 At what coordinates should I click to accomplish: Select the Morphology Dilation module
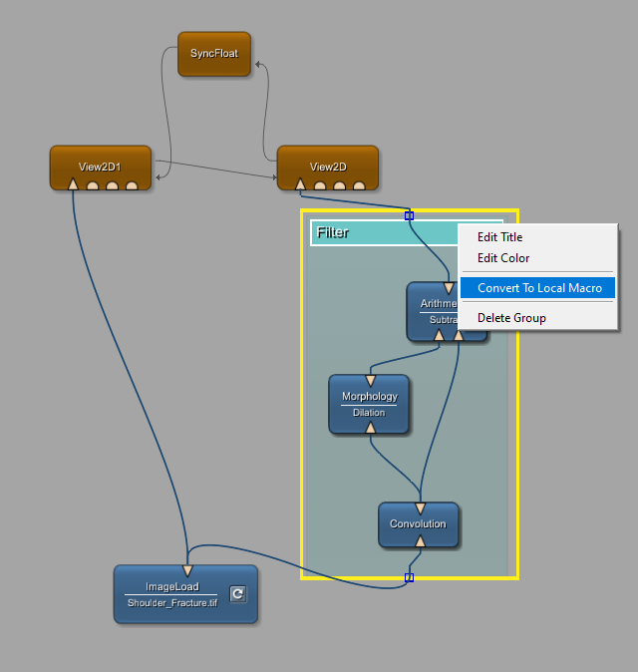pos(369,404)
